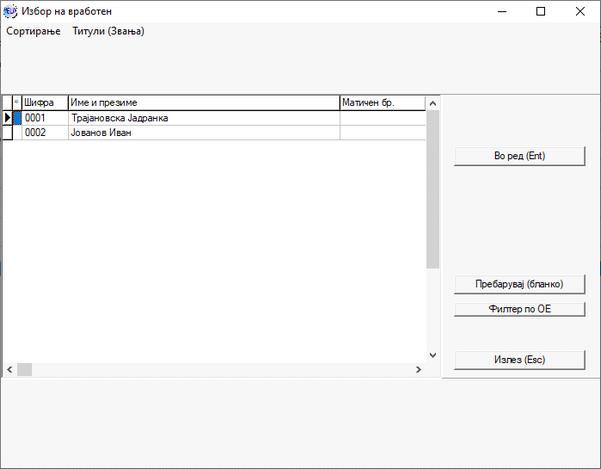
Task: Click the horizontal scrollbar thumb
Action: click(x=25, y=369)
